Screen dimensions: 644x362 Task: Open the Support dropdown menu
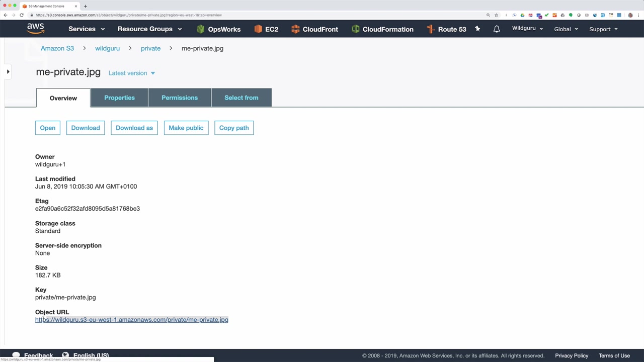coord(603,29)
